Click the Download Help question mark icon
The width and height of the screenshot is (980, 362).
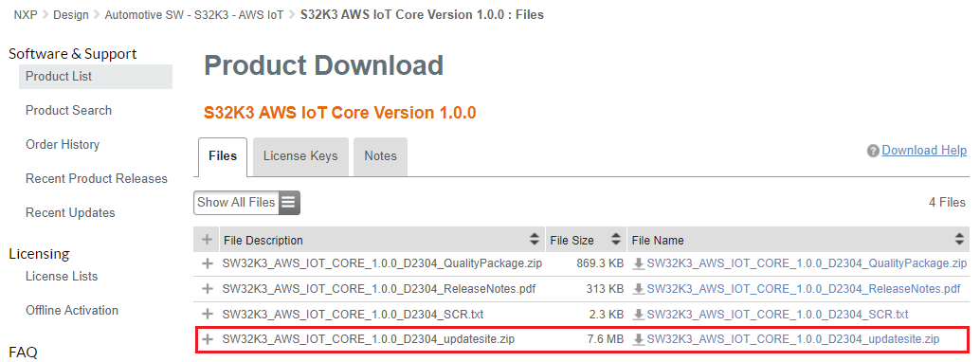[873, 152]
